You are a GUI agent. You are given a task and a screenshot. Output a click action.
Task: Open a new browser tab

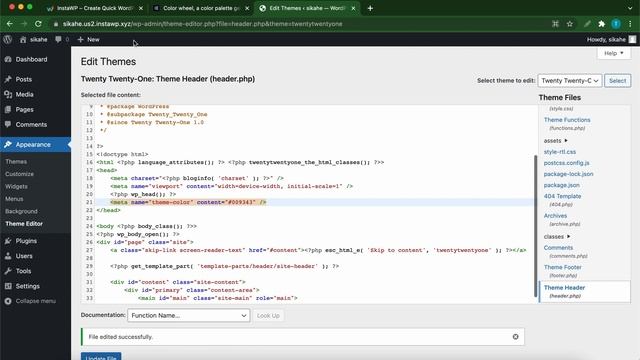coord(370,8)
